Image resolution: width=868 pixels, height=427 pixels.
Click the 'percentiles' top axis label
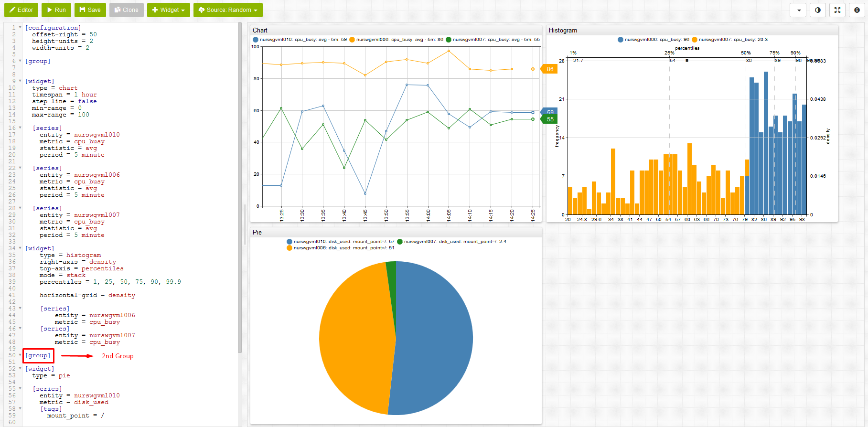point(687,48)
